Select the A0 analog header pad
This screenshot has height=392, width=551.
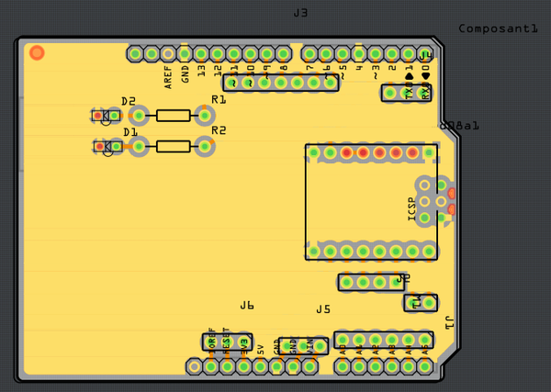point(343,366)
